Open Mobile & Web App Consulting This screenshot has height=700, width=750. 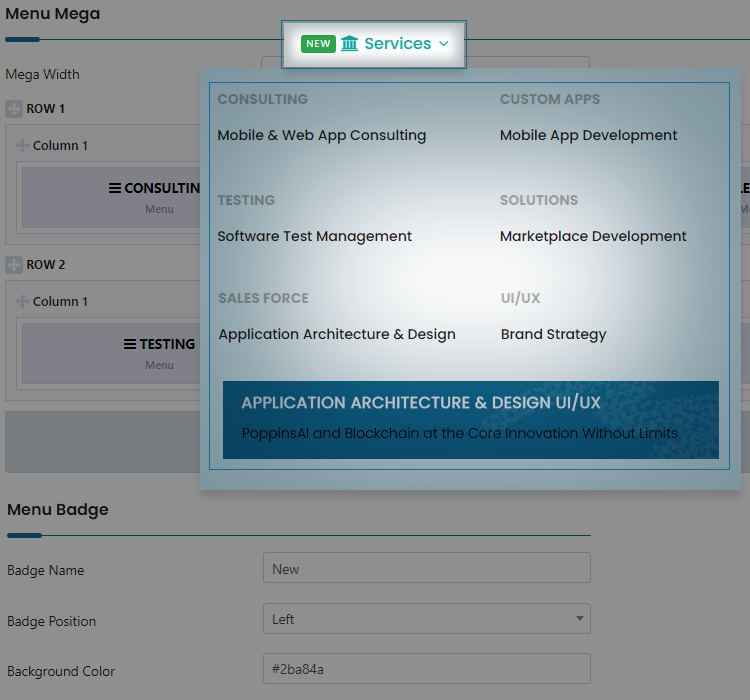[321, 135]
